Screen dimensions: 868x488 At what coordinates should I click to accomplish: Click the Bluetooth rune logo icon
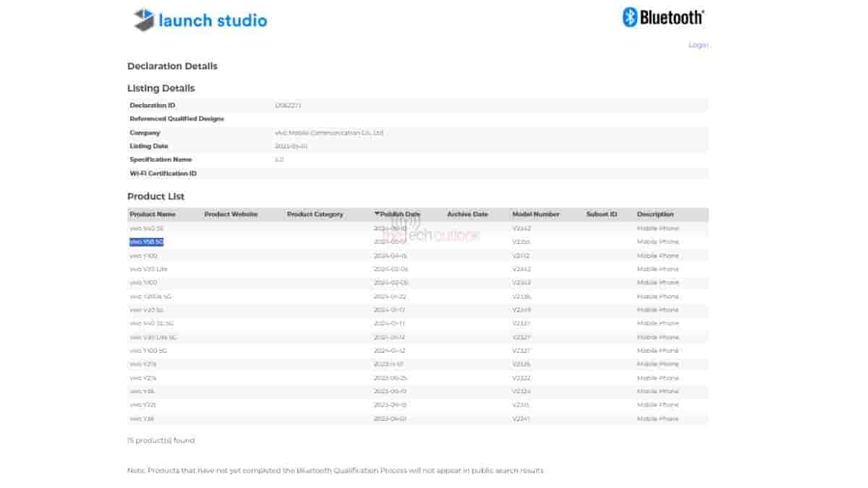(630, 17)
